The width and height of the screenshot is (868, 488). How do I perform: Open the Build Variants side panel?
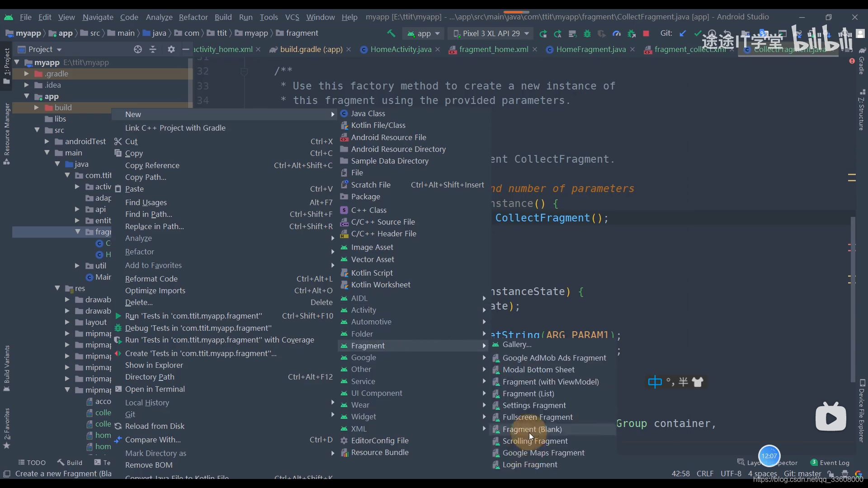coord(7,368)
